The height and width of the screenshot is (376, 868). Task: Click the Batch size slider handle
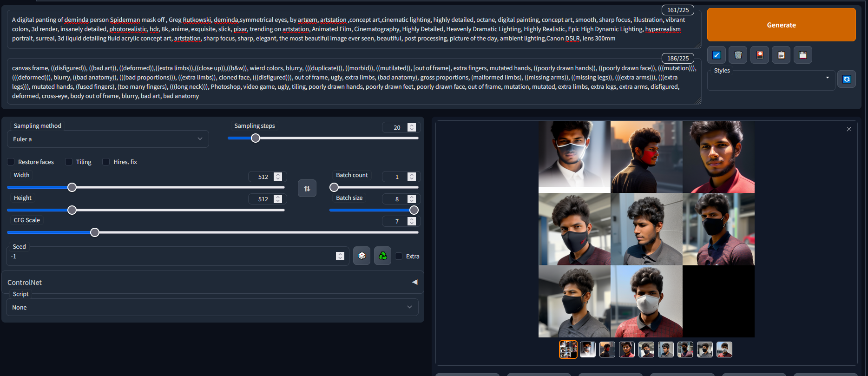[x=414, y=210]
